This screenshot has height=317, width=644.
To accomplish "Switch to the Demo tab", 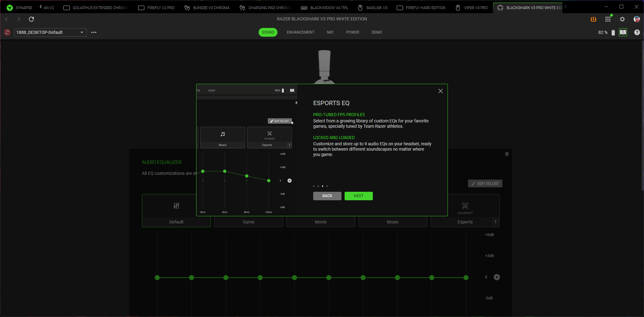I will point(377,32).
